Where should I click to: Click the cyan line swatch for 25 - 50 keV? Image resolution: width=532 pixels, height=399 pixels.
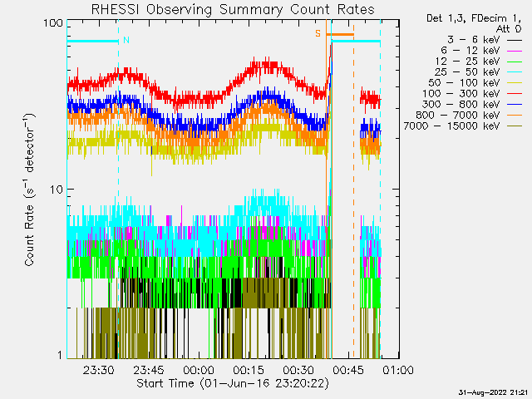click(515, 72)
